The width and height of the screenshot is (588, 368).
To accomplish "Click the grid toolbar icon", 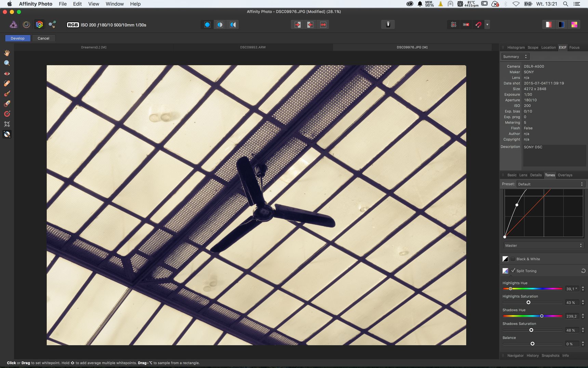I will click(x=454, y=25).
